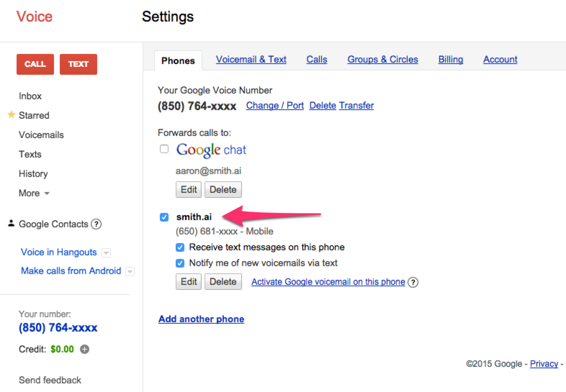Click the sidebar number (850) 764-xxxx

(58, 328)
